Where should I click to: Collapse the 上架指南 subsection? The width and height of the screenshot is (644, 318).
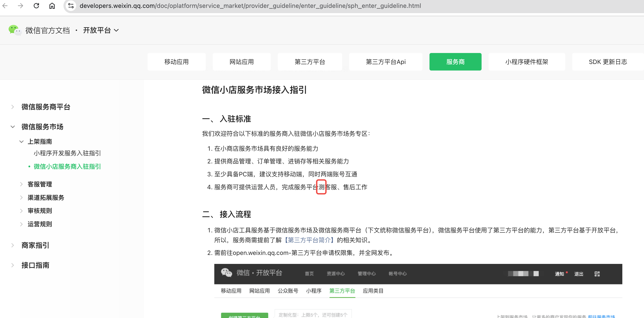pos(39,141)
